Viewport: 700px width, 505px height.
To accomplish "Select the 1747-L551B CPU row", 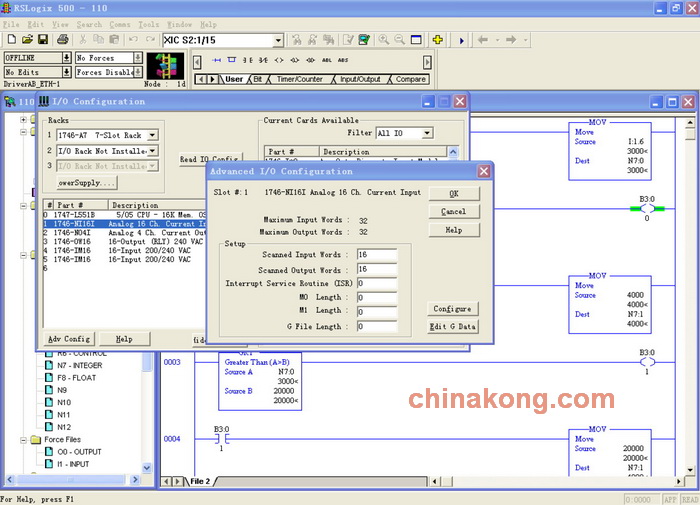I will coord(125,215).
